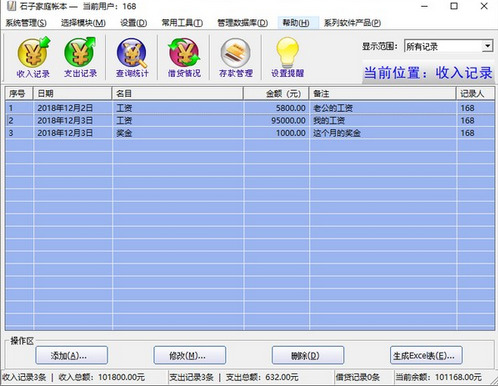Open the 支出记录 expense records icon

80,57
